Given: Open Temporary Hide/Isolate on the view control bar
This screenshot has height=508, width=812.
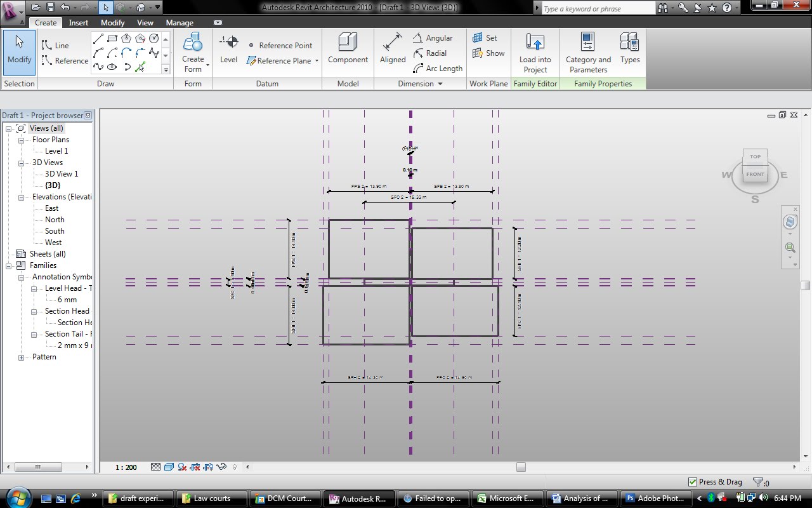Looking at the screenshot, I should click(221, 467).
